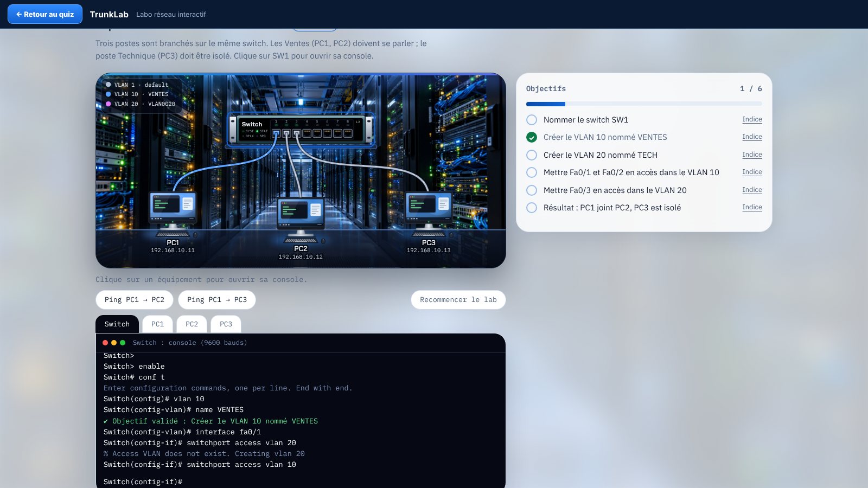Click empty switch port 8
Viewport: 868px width, 488px height.
pos(348,133)
